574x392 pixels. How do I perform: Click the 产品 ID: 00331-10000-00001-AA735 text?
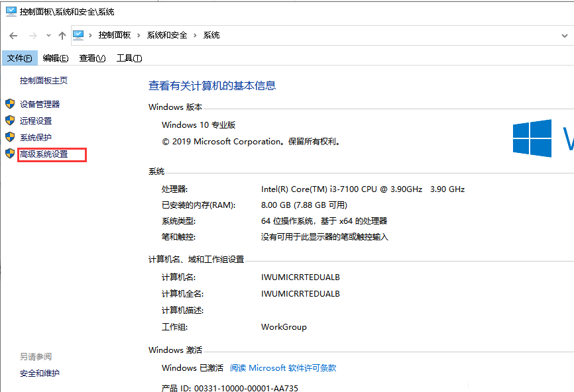(x=230, y=387)
